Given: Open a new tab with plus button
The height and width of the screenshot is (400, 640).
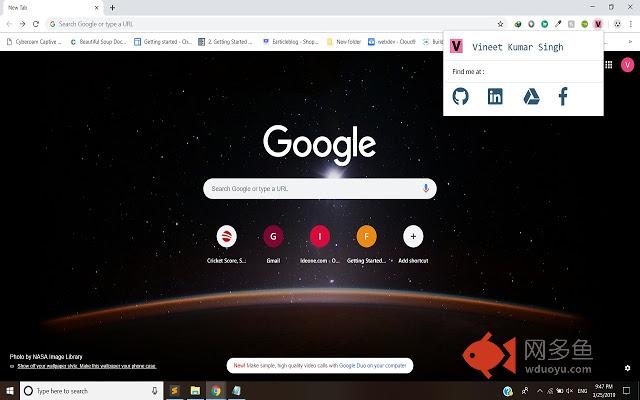Looking at the screenshot, I should pyautogui.click(x=112, y=7).
